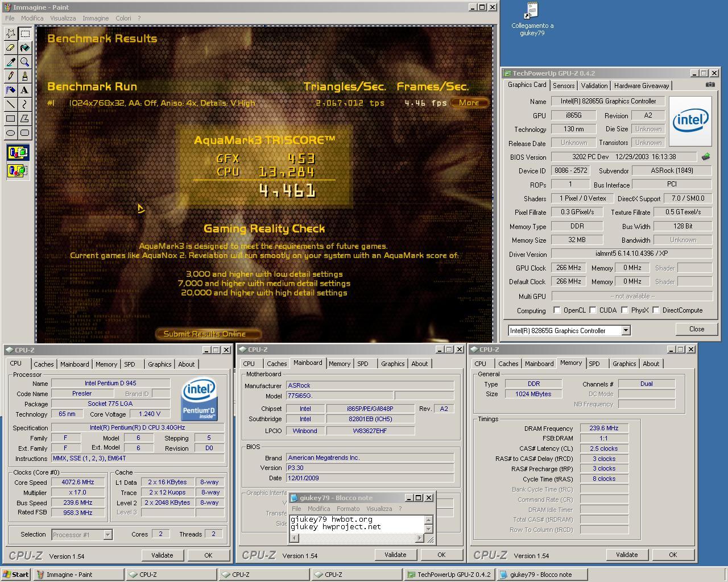Toggle the PhysX checkbox in GPU-Z
Image resolution: width=728 pixels, height=582 pixels.
[624, 310]
